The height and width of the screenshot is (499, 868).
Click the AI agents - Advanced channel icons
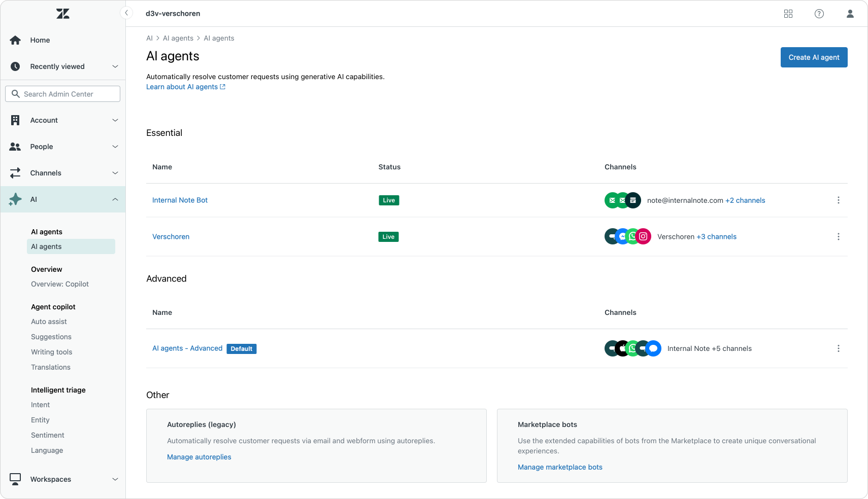point(633,348)
